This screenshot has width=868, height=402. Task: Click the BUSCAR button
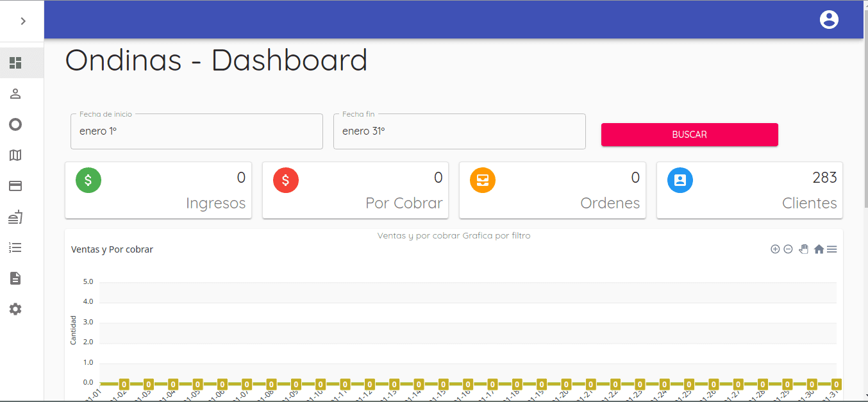(x=690, y=135)
